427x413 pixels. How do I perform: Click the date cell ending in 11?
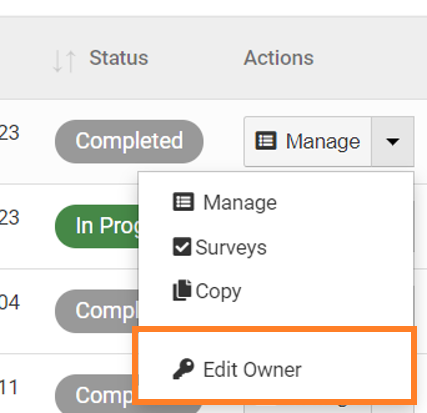[x=9, y=387]
